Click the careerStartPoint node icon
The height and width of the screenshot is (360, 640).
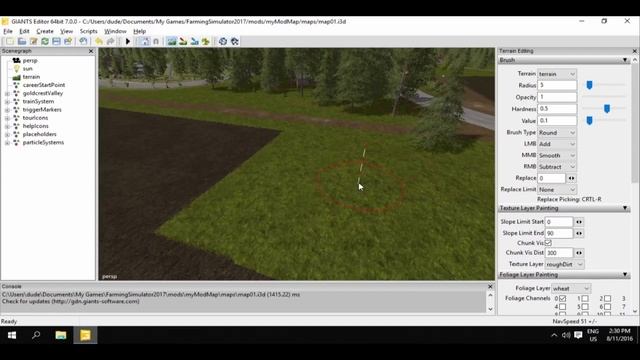(x=16, y=85)
